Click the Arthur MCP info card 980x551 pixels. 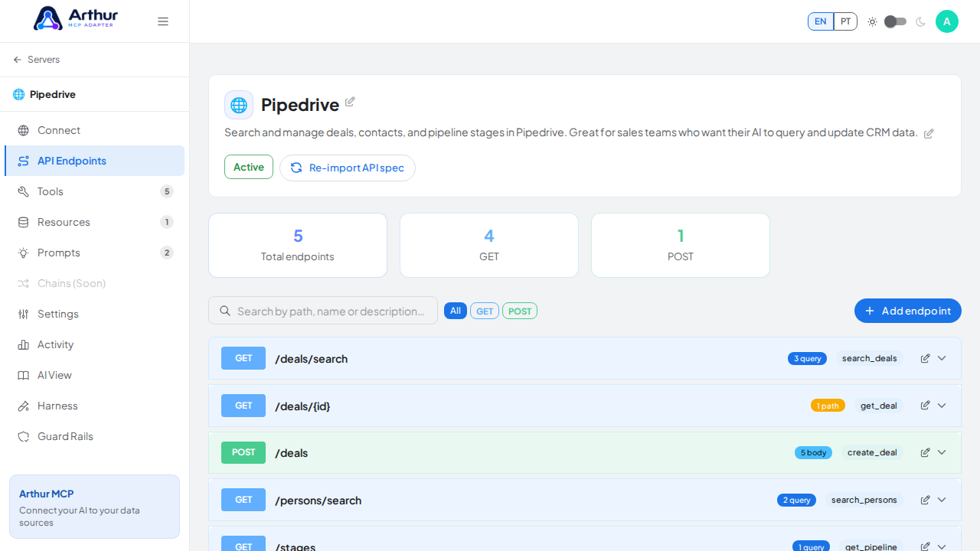click(94, 507)
